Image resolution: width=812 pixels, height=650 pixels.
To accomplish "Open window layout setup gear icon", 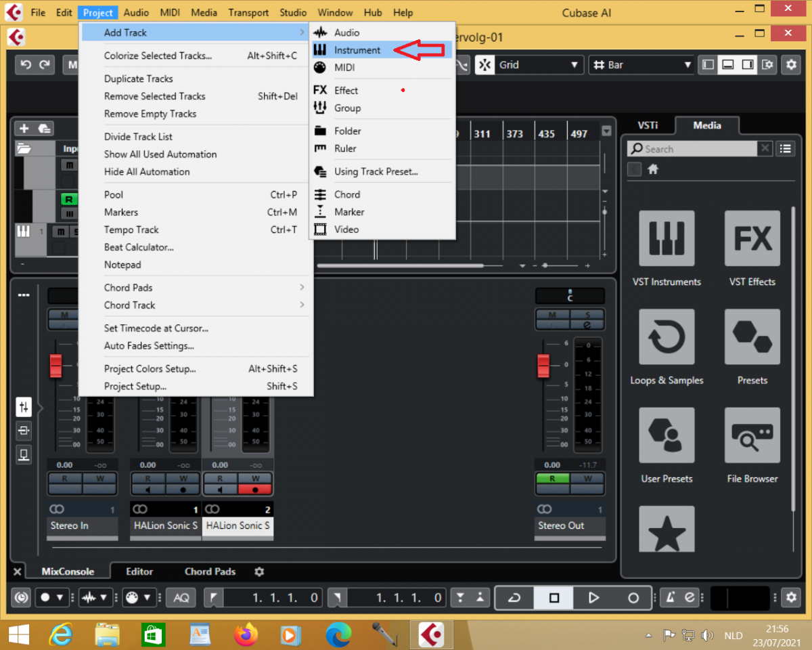I will 767,65.
